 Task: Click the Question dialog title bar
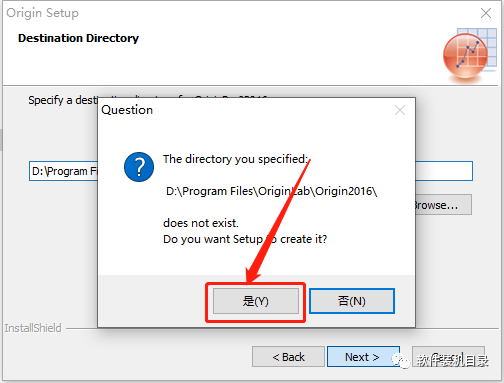click(x=247, y=110)
